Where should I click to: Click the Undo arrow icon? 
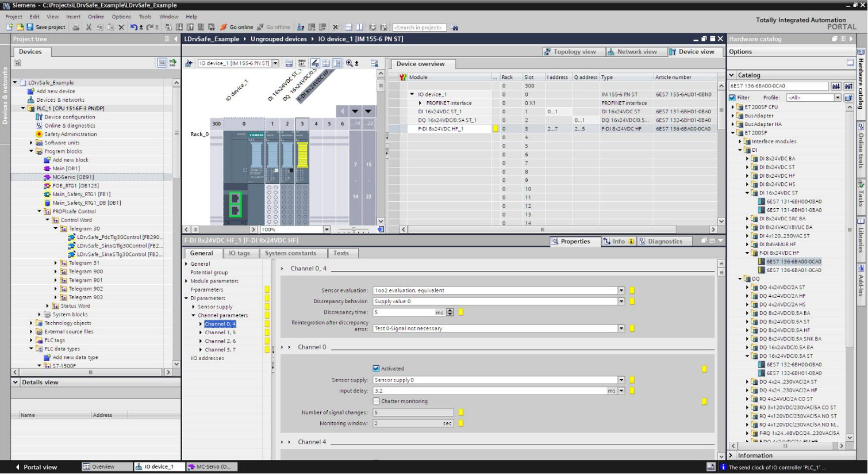(133, 27)
